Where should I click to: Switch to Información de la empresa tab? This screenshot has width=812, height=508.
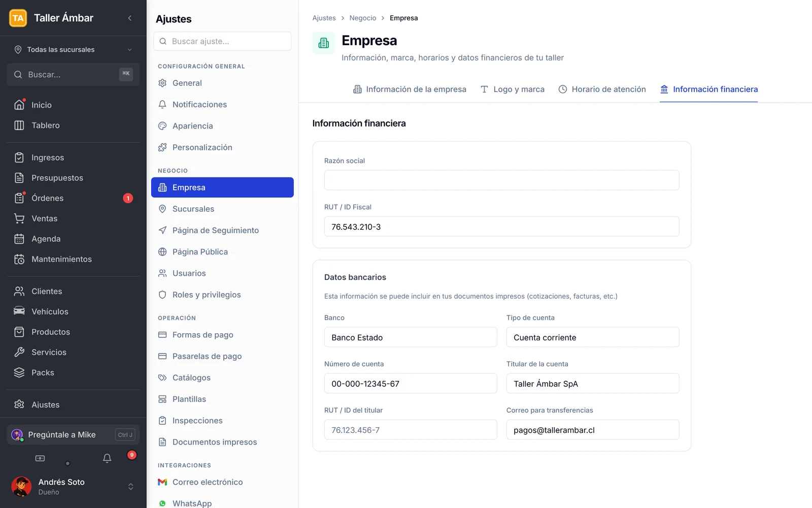[x=410, y=89]
